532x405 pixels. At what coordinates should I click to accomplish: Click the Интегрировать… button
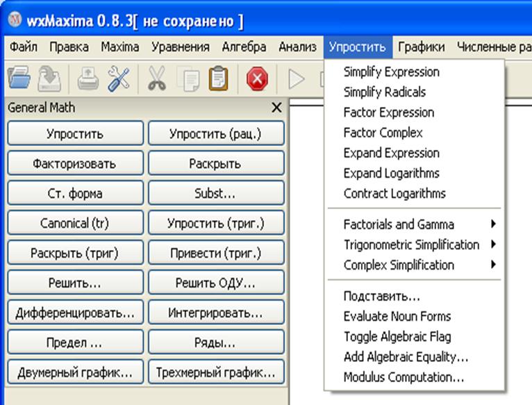216,313
